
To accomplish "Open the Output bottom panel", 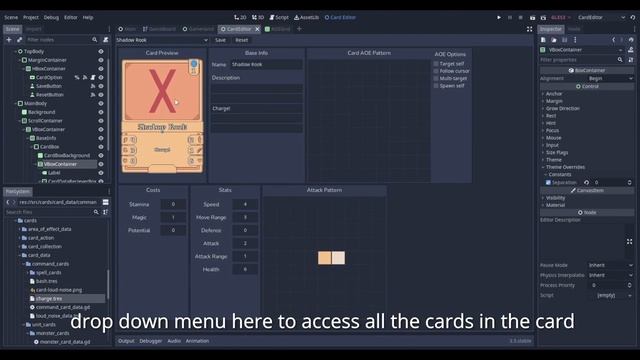I will (x=126, y=341).
